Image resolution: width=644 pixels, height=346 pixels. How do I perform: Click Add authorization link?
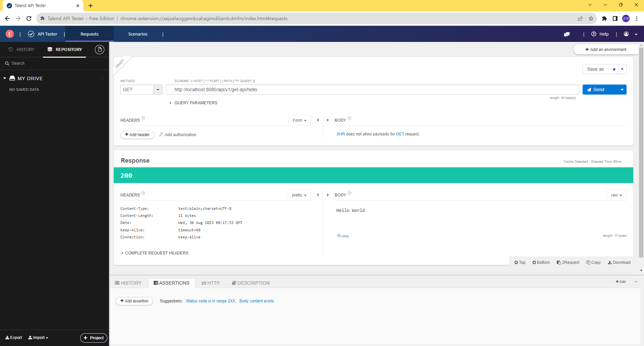pos(178,135)
